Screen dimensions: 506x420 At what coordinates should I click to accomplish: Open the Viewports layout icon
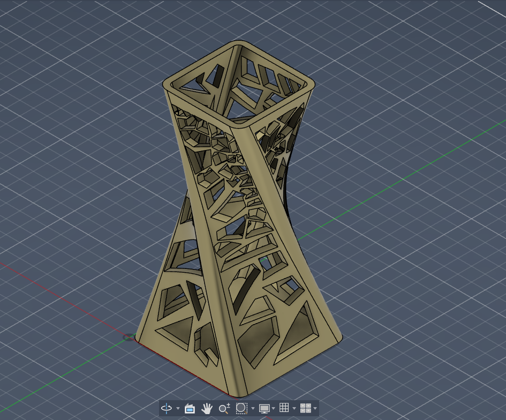[306, 408]
